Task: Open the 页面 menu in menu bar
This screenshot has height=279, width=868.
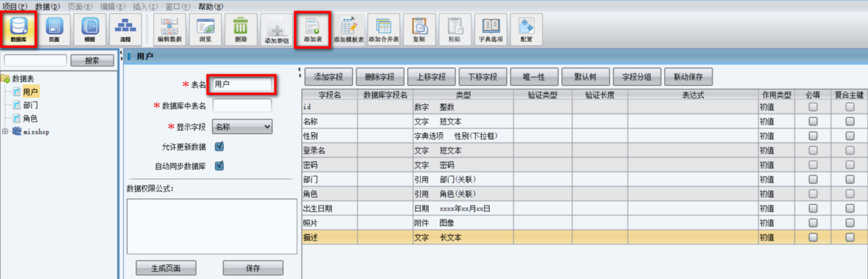Action: pyautogui.click(x=80, y=6)
